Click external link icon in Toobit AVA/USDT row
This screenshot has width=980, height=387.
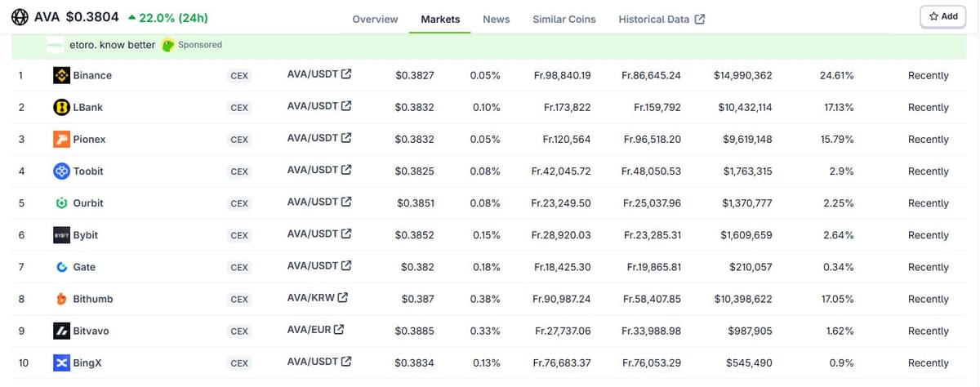click(346, 170)
